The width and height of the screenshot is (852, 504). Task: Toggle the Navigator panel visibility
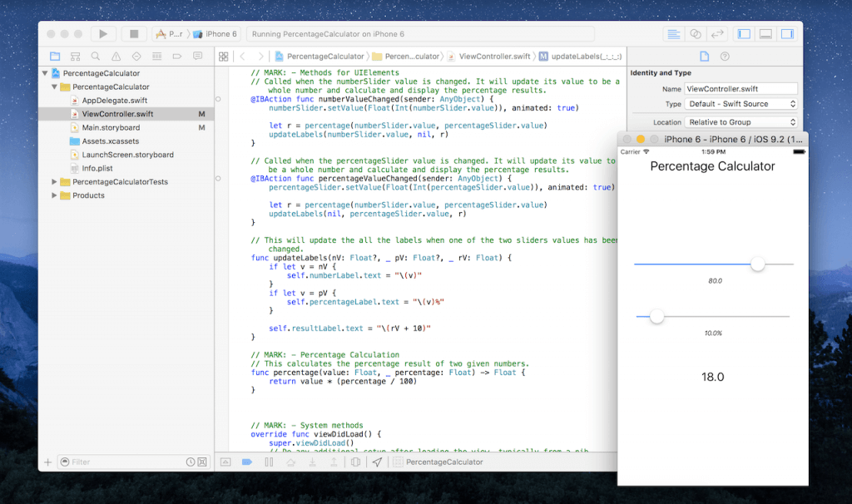click(744, 34)
